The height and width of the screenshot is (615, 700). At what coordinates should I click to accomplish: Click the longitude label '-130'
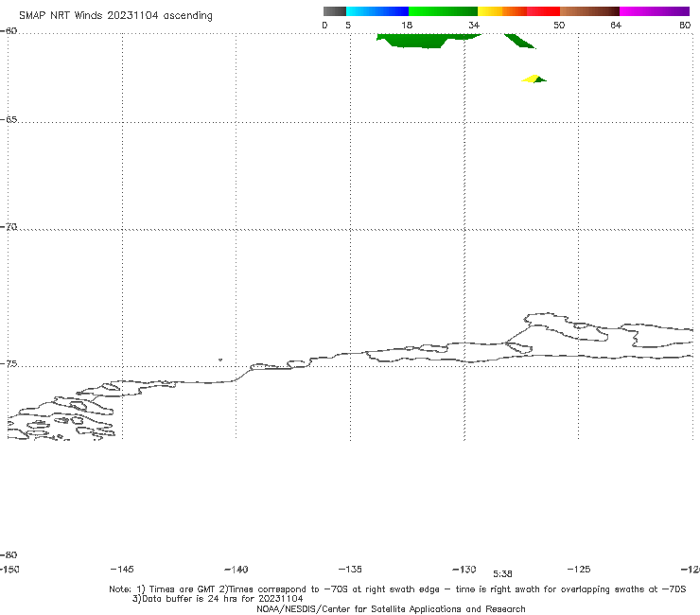tap(464, 569)
